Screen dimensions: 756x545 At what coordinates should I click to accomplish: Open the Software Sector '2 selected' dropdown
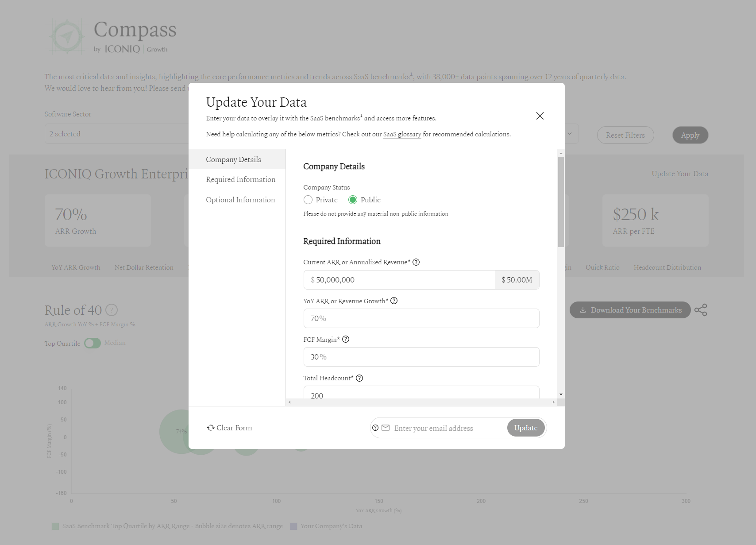[x=117, y=134]
